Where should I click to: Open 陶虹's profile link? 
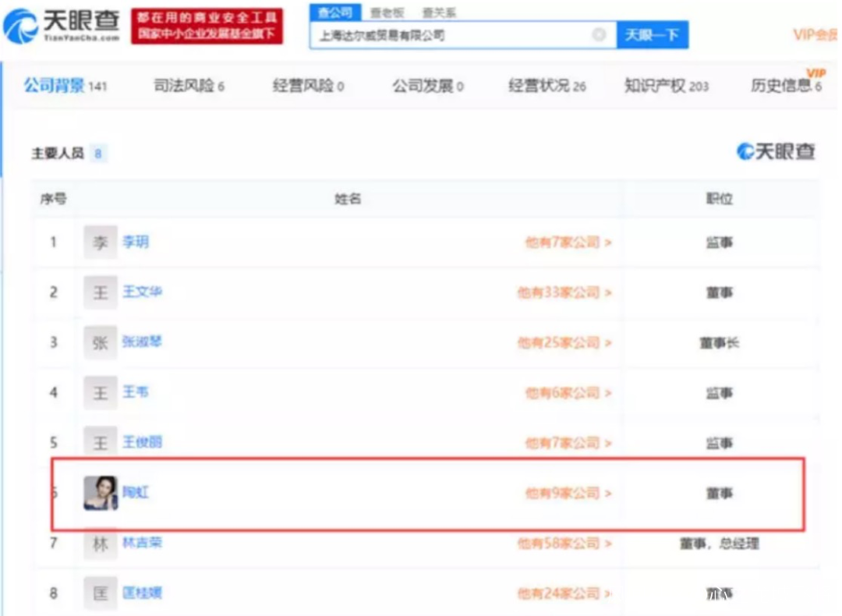coord(136,492)
